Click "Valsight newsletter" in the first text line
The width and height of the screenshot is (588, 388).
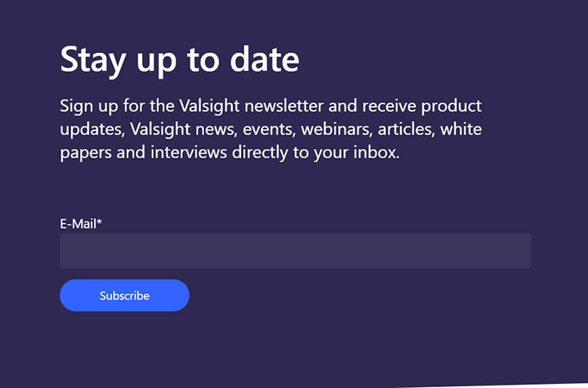click(252, 106)
